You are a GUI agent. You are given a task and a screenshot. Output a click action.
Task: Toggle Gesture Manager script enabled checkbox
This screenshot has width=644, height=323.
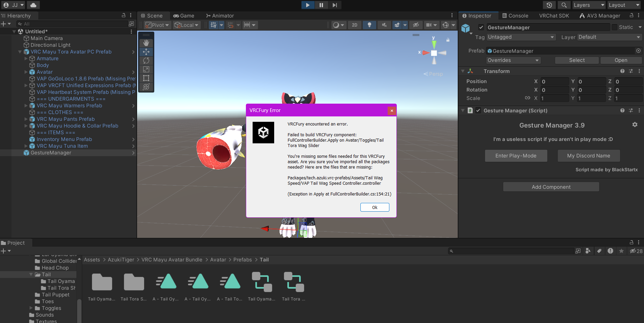point(478,110)
